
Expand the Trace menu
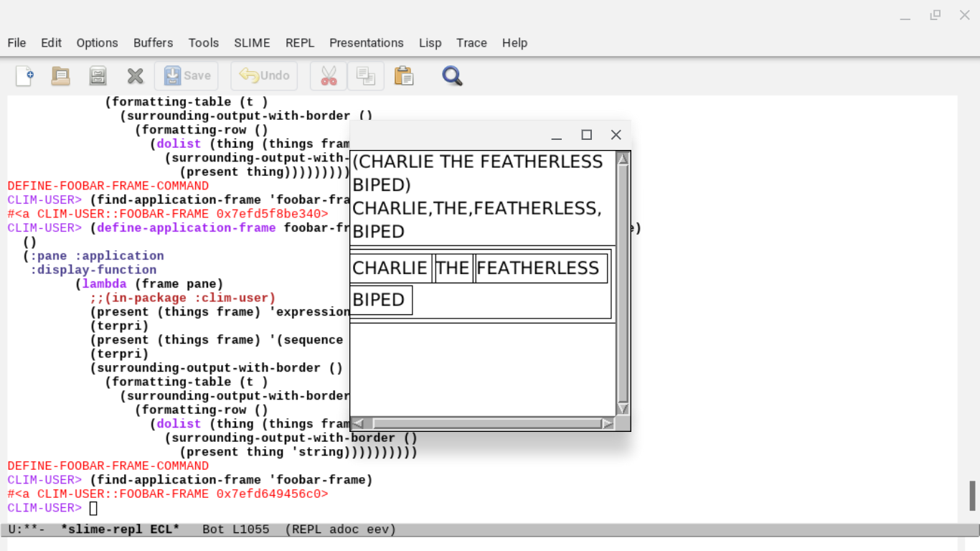tap(471, 43)
